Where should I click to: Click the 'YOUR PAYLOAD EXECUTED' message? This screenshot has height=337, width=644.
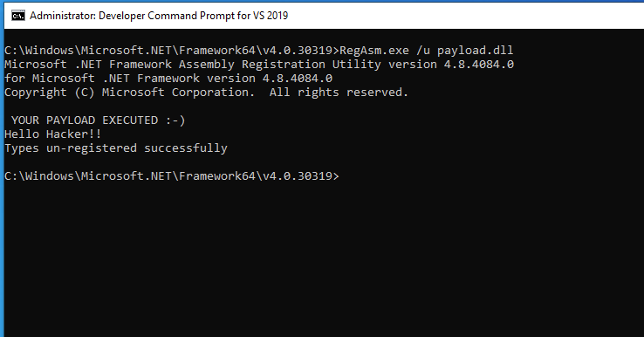point(85,120)
